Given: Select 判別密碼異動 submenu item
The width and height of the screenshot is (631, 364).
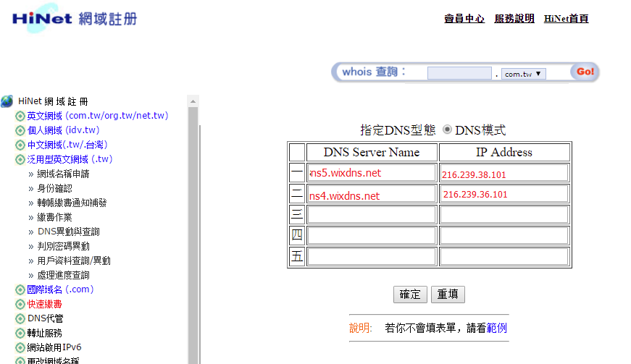Looking at the screenshot, I should click(x=63, y=246).
